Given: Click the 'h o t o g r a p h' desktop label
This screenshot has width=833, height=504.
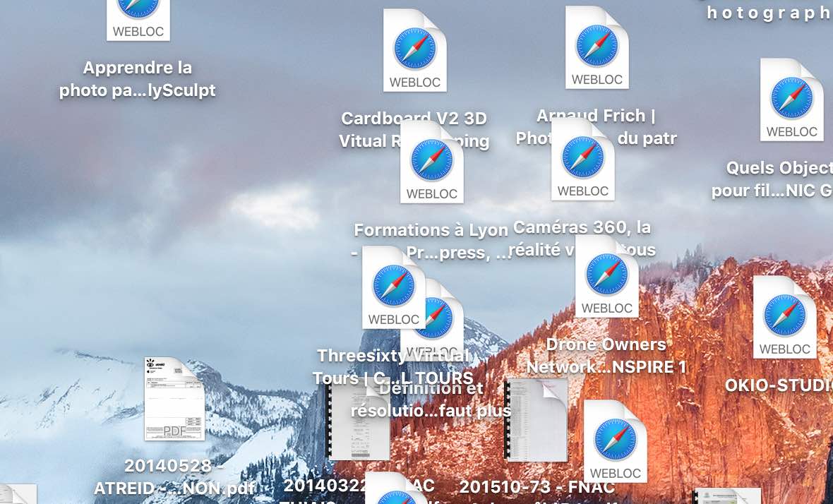Looking at the screenshot, I should point(769,13).
